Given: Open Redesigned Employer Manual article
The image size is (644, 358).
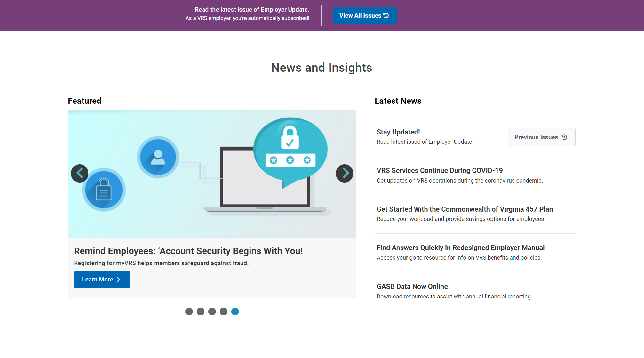Looking at the screenshot, I should pos(460,248).
